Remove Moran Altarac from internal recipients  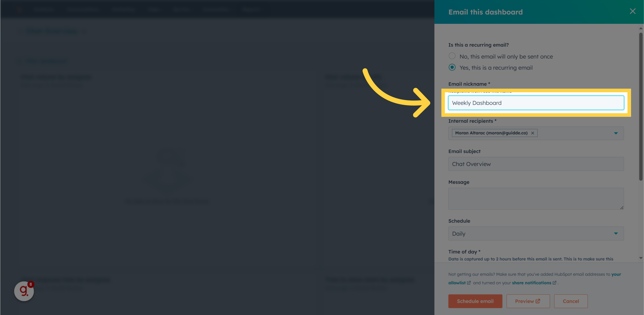(x=532, y=133)
